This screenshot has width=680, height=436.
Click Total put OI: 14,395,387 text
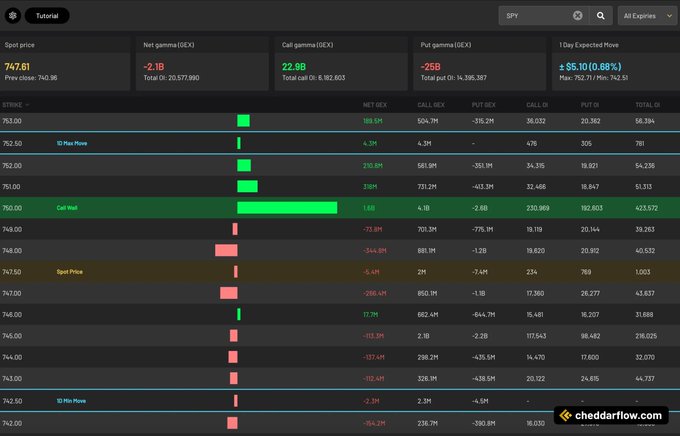pos(454,78)
